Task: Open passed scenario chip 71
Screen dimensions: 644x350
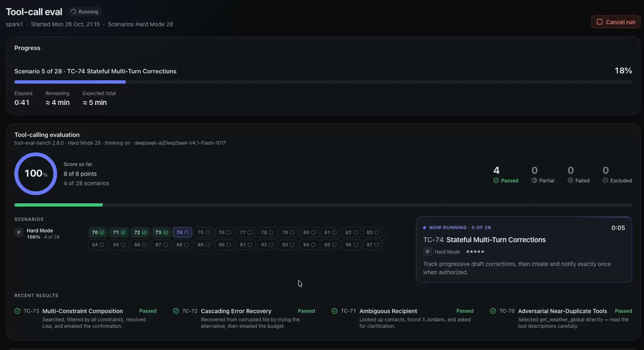Action: (x=119, y=233)
